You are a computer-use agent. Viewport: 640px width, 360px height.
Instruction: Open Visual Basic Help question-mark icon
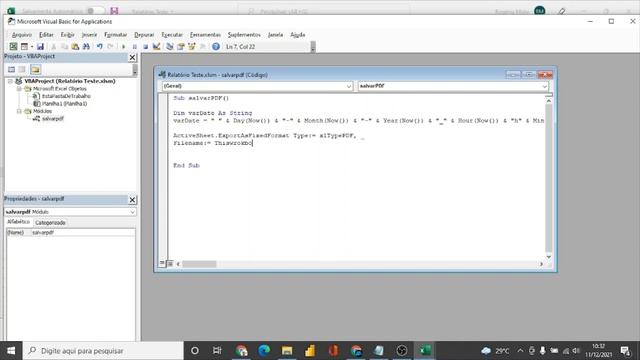[216, 47]
